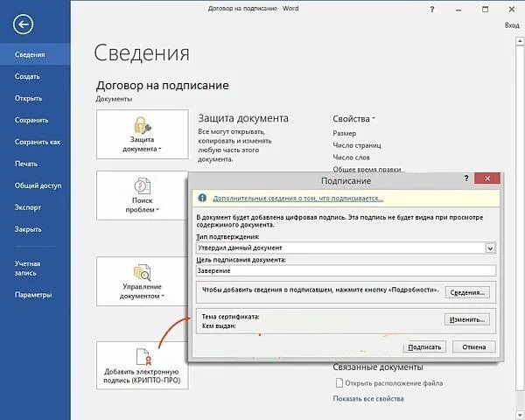Screen dimensions: 525x420
Task: Select Экспорт in the backstage menu
Action: coord(28,207)
